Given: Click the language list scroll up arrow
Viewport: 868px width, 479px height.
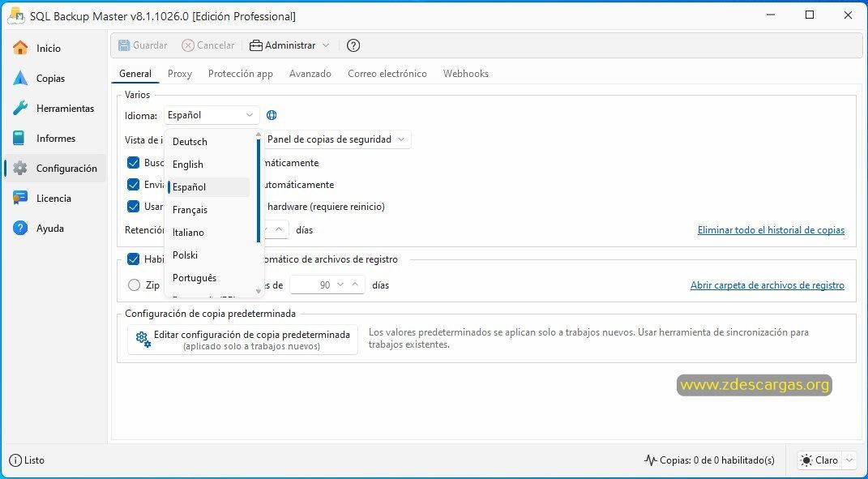Looking at the screenshot, I should pyautogui.click(x=258, y=135).
